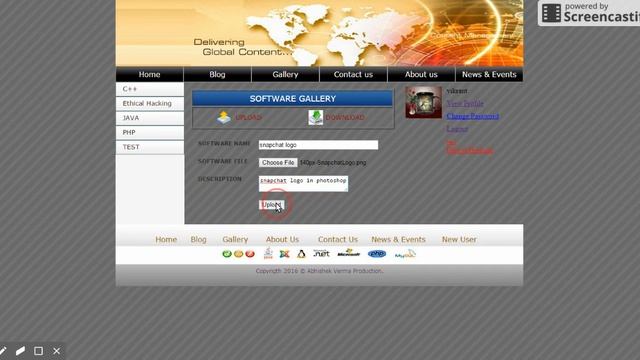The image size is (640, 360).
Task: Click the red round footer icon
Action: 250,254
